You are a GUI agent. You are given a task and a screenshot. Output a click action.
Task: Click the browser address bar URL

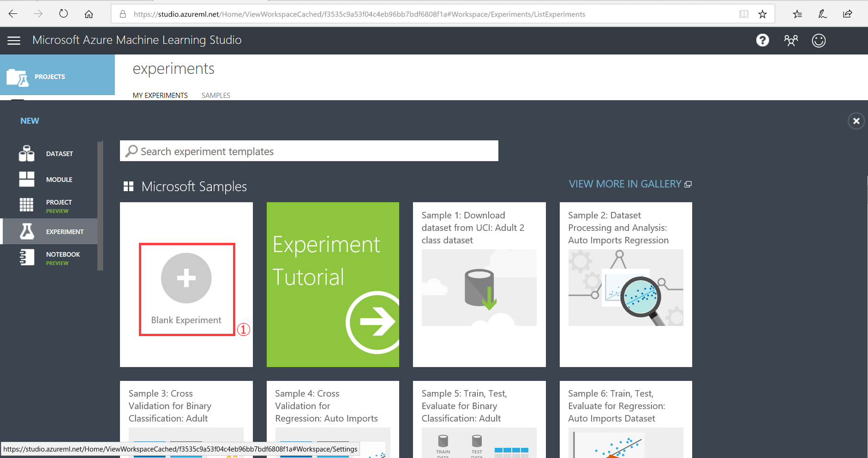click(x=359, y=14)
